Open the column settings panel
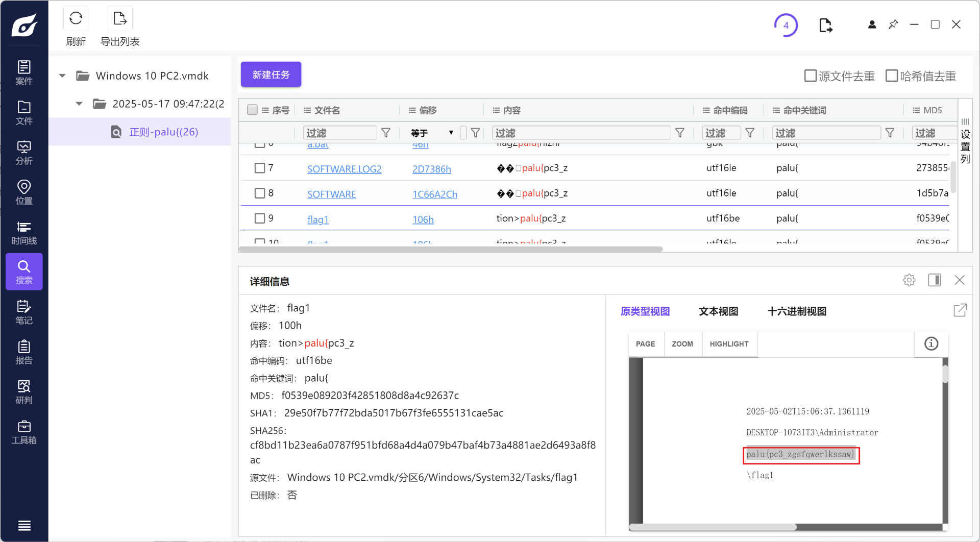The height and width of the screenshot is (542, 980). coord(965,141)
